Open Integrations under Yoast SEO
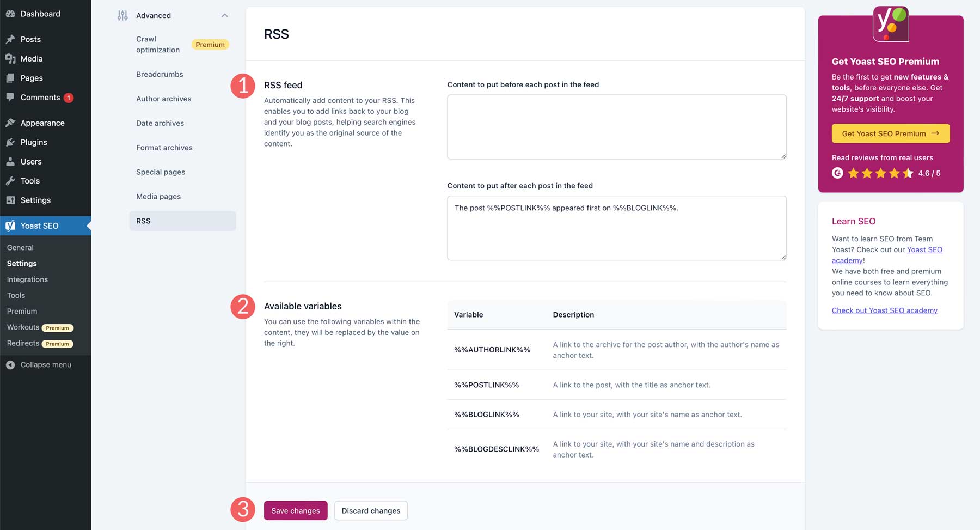This screenshot has height=530, width=980. point(27,279)
